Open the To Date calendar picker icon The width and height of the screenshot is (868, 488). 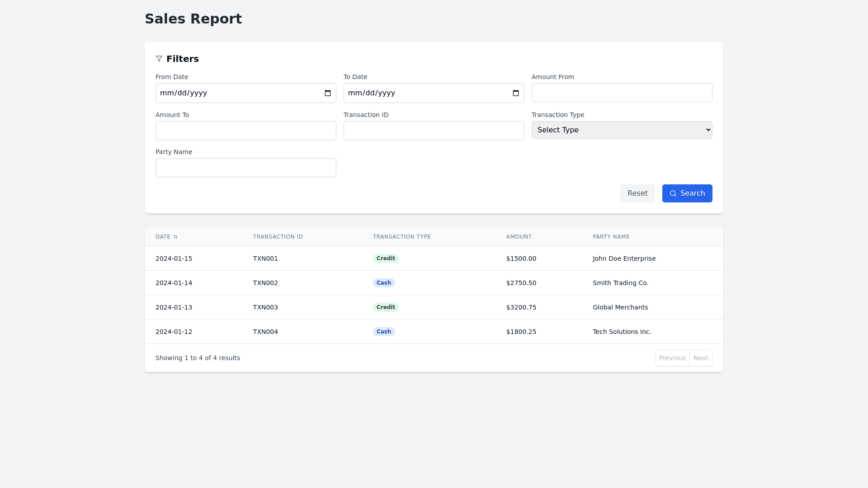coord(516,93)
